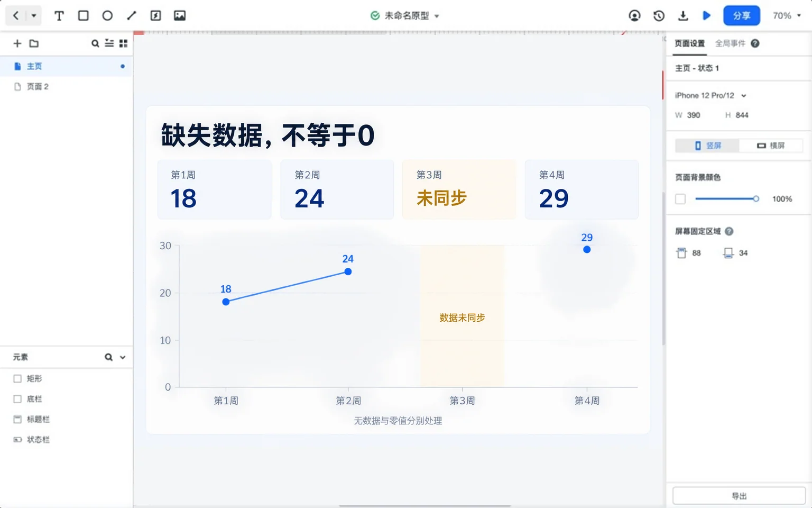Switch pages panel to grid view
Screen dimensions: 812x508
[123, 43]
